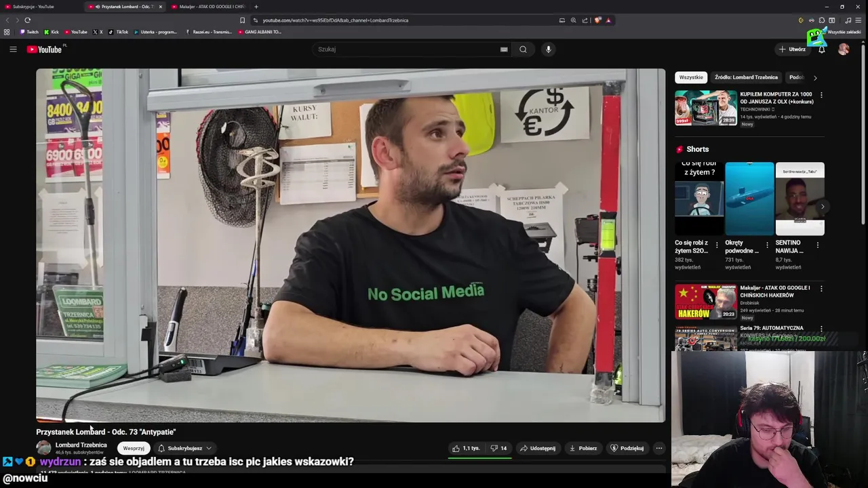Open the browser extensions puzzle icon

(821, 20)
